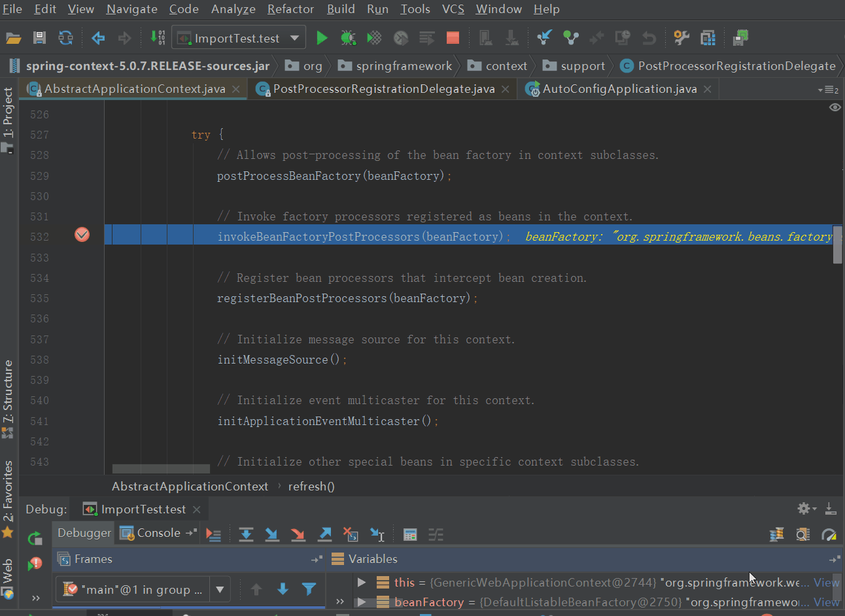845x616 pixels.
Task: Click the editor's horizontal scrollbar thumb
Action: (161, 469)
